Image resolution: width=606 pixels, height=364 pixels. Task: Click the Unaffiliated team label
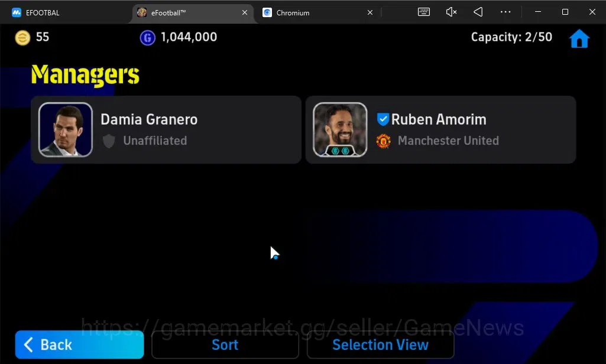pyautogui.click(x=155, y=141)
